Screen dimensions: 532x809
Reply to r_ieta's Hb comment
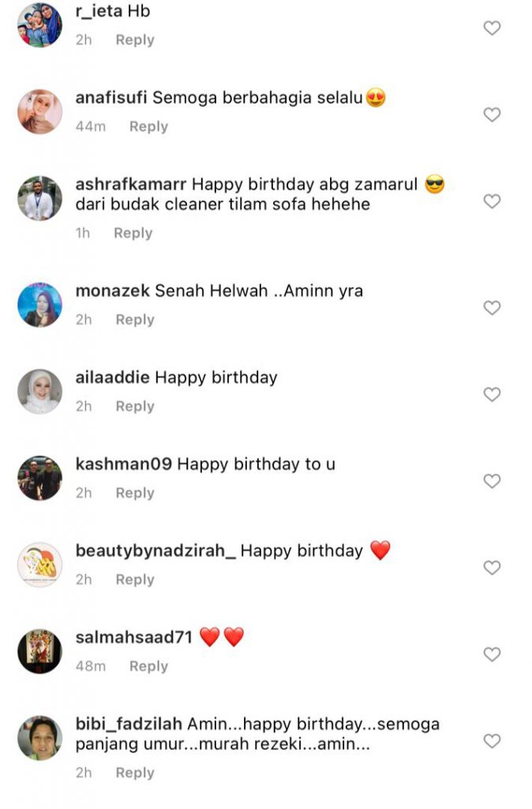tap(134, 40)
